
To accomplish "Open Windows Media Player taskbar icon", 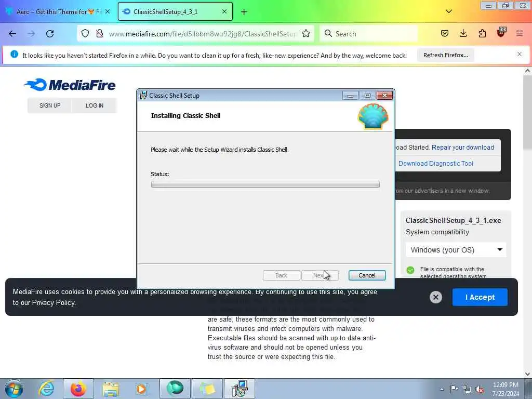I will pos(141,389).
